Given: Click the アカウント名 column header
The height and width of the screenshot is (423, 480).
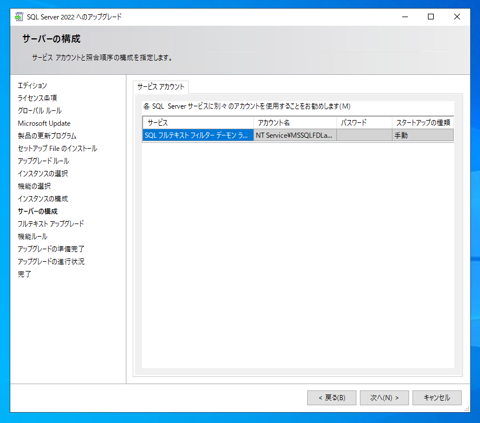Looking at the screenshot, I should pyautogui.click(x=295, y=123).
